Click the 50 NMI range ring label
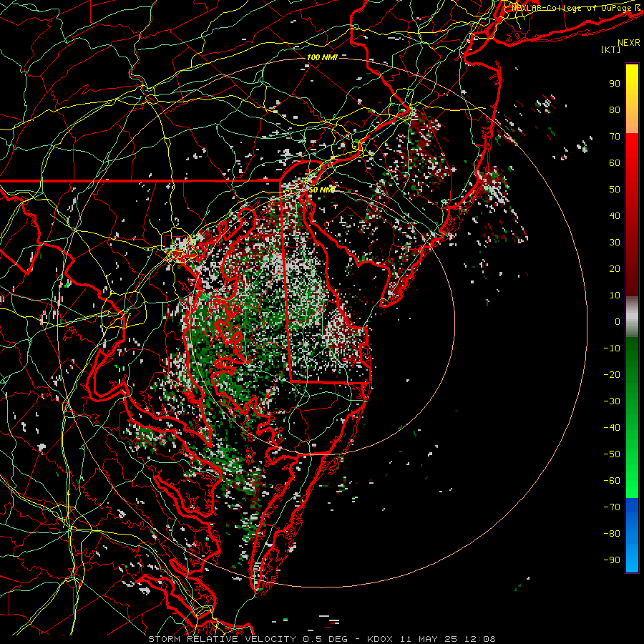644x644 pixels. point(321,190)
